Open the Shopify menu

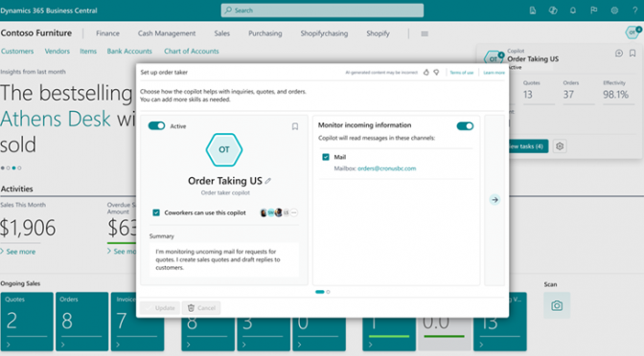point(378,33)
